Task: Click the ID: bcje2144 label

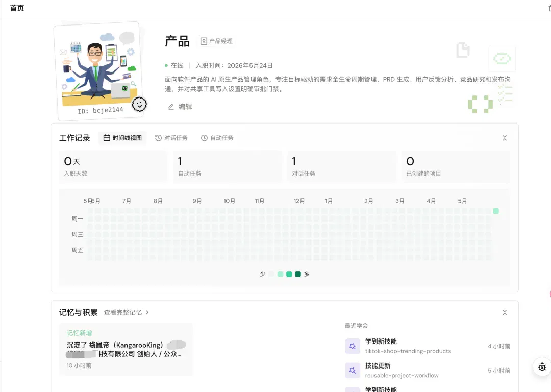Action: [101, 110]
